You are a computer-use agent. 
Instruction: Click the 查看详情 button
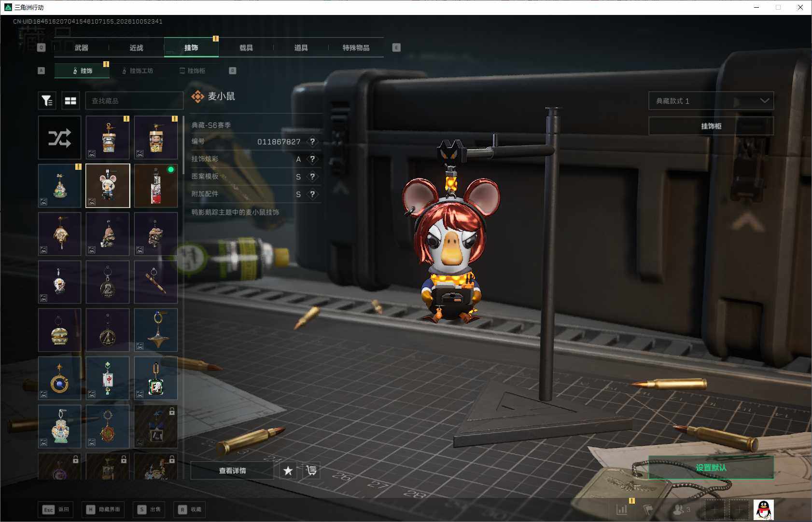point(232,470)
